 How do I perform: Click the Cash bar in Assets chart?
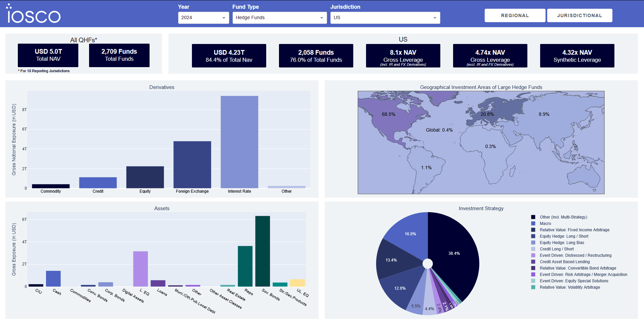pyautogui.click(x=53, y=279)
